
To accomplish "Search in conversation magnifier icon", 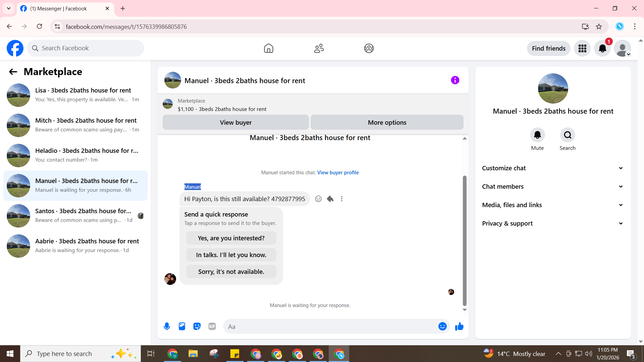I will click(x=568, y=135).
